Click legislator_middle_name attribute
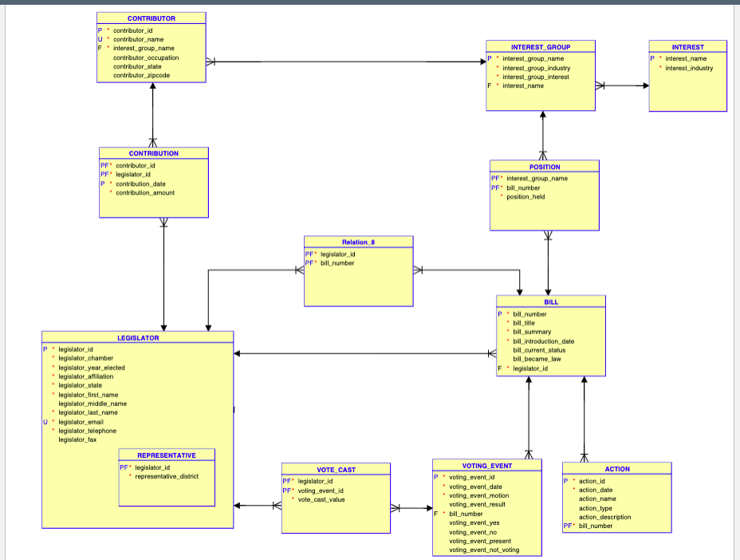The width and height of the screenshot is (740, 560). pyautogui.click(x=92, y=403)
